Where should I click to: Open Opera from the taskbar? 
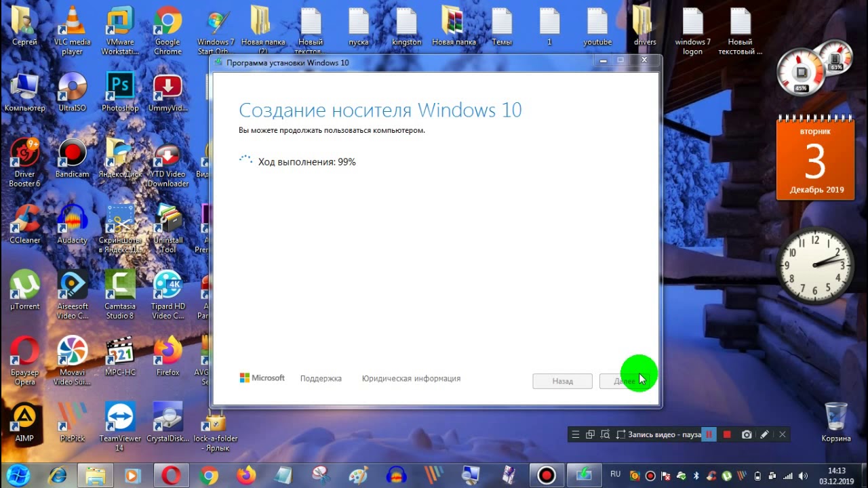pyautogui.click(x=170, y=475)
